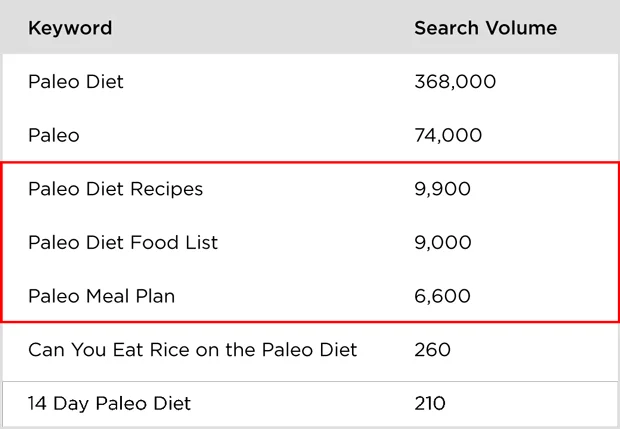Click the Keyword column header
The image size is (620, 429).
[x=70, y=28]
